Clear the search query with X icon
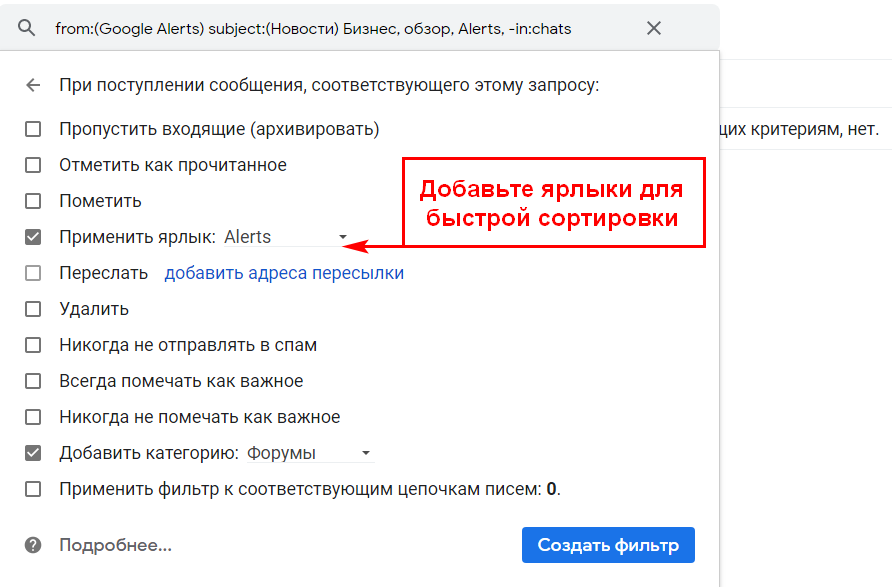892x587 pixels. [x=654, y=28]
